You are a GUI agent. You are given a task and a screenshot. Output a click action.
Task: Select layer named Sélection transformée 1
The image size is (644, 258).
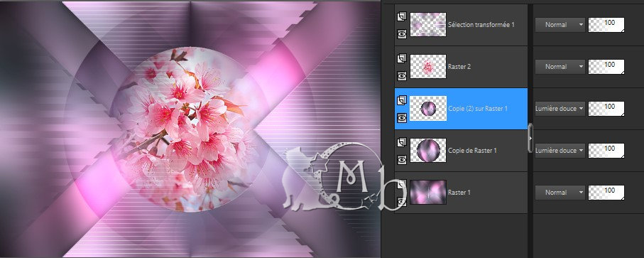point(481,25)
